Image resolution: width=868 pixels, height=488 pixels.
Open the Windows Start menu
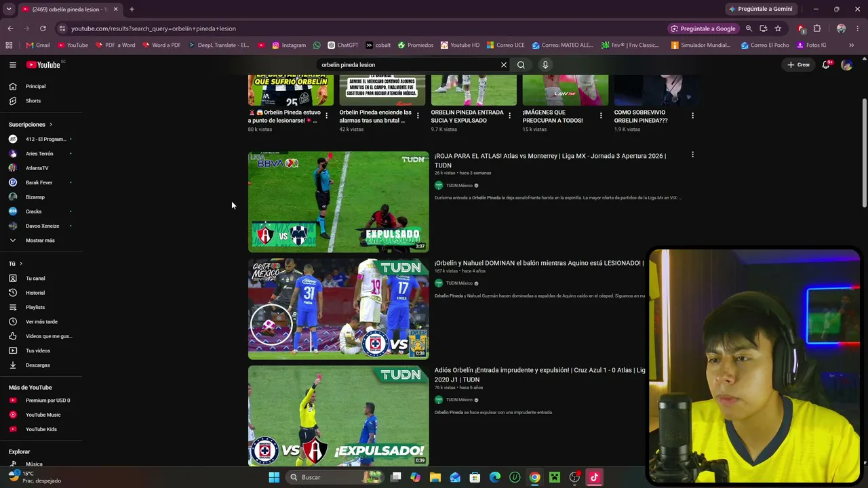274,477
